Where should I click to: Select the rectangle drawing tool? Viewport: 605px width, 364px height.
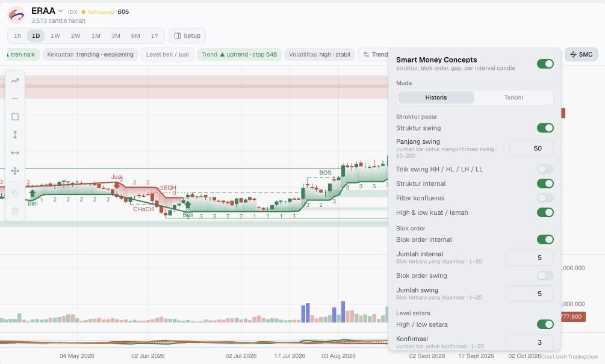[15, 117]
